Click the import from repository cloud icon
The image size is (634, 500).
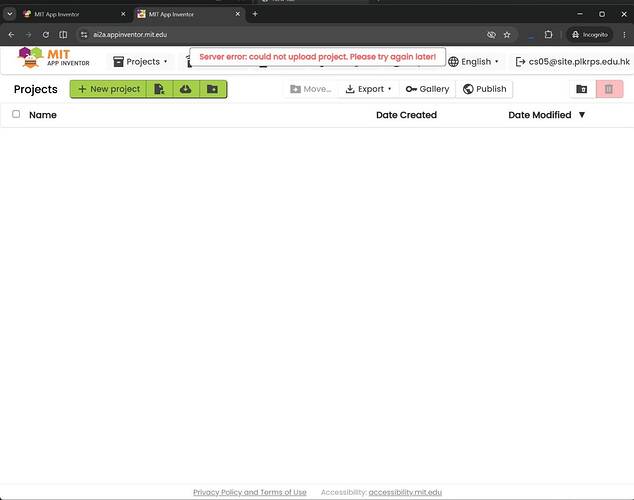coord(186,89)
